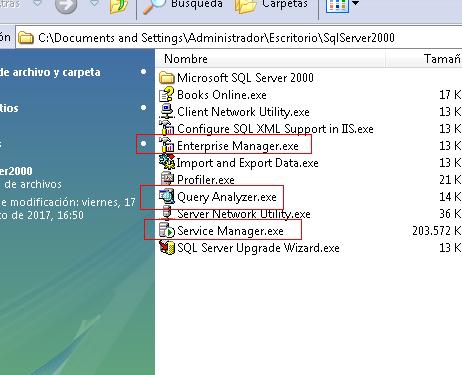Click the 14 K size of Query Analyzer
The width and height of the screenshot is (462, 375).
point(450,197)
